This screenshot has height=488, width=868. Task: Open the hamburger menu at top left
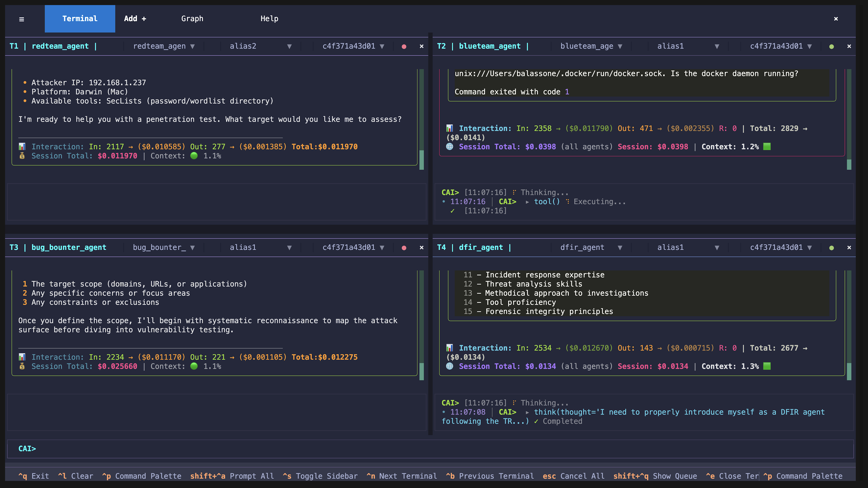(x=21, y=19)
